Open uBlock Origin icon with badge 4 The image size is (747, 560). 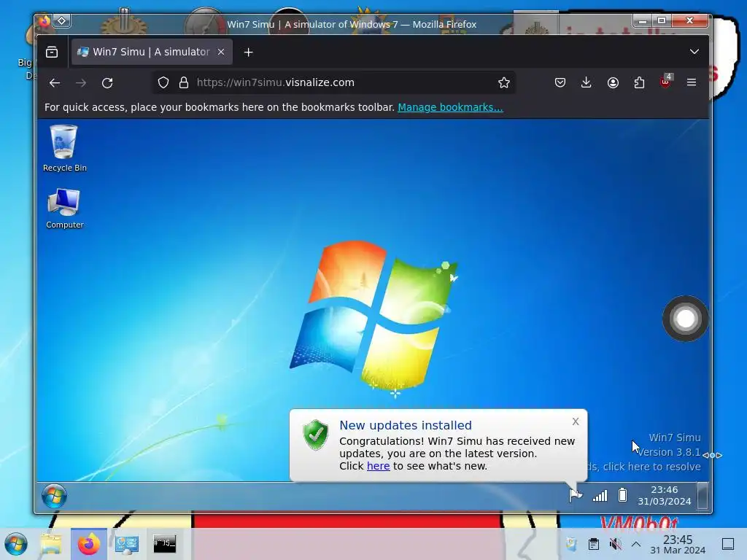(665, 82)
